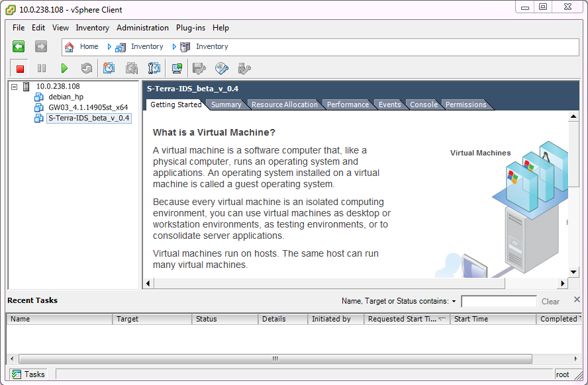The image size is (588, 385).
Task: Take a snapshot of the virtual machine
Action: click(x=109, y=68)
